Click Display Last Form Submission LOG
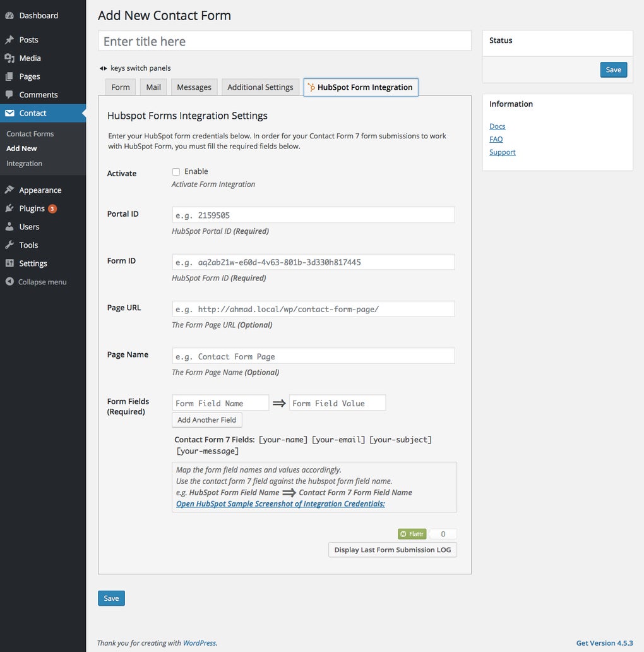Screen dimensions: 644x652 tap(392, 549)
